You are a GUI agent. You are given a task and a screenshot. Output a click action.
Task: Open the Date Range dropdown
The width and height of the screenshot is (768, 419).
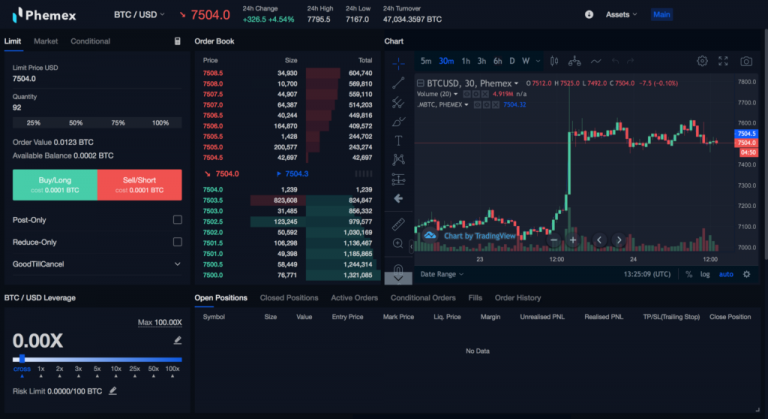[x=442, y=274]
